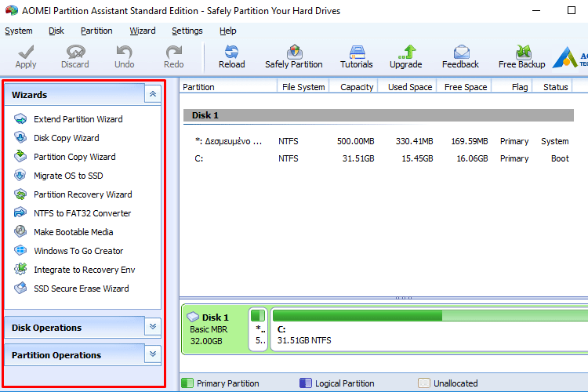Viewport: 588px width, 392px height.
Task: Click the Basic MBR disk label
Action: pyautogui.click(x=209, y=329)
